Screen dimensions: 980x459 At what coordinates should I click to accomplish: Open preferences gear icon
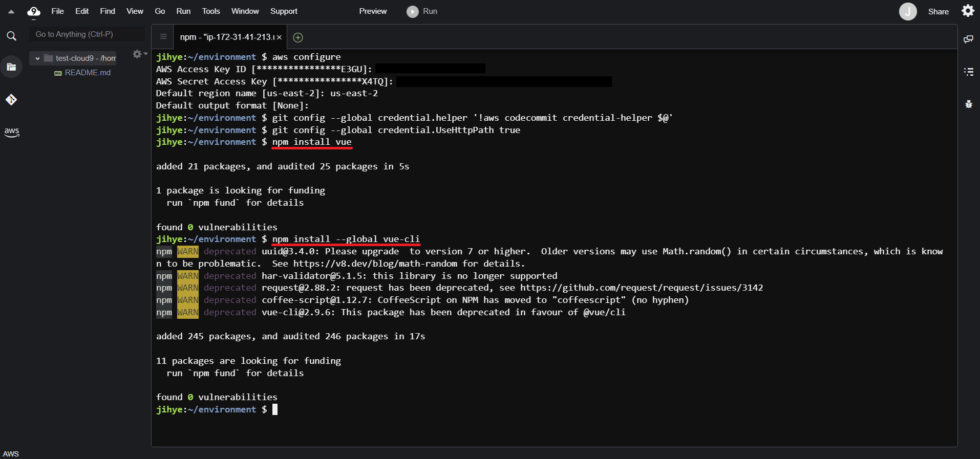[x=968, y=11]
